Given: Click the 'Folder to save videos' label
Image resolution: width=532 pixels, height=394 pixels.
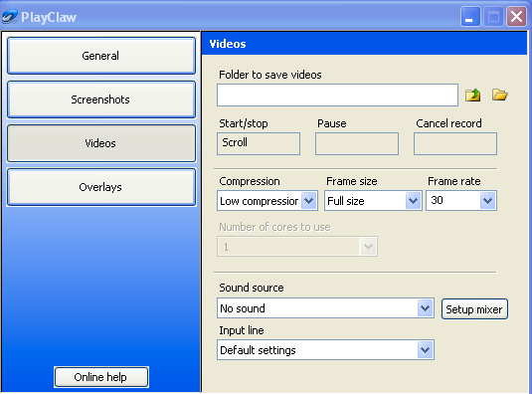Looking at the screenshot, I should click(x=270, y=75).
